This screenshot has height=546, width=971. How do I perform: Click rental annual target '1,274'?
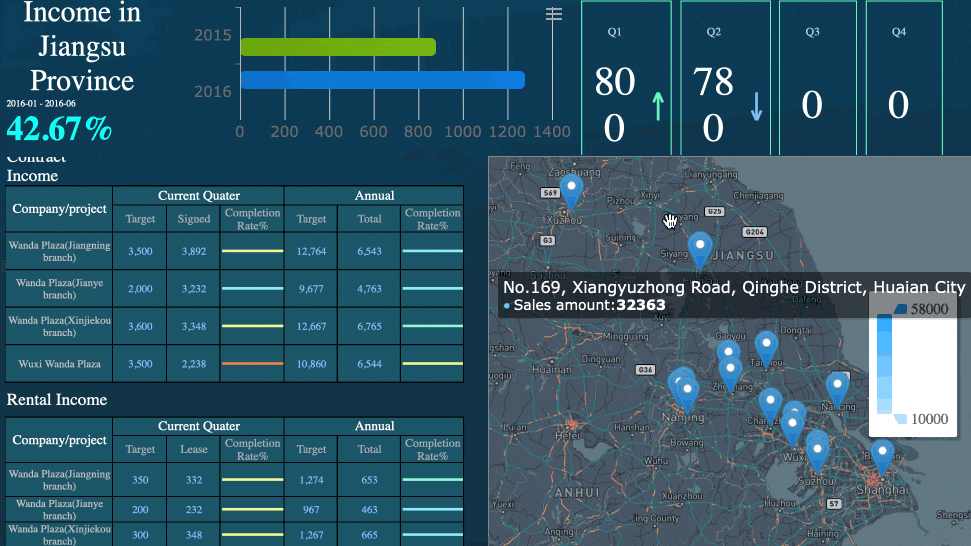click(311, 480)
